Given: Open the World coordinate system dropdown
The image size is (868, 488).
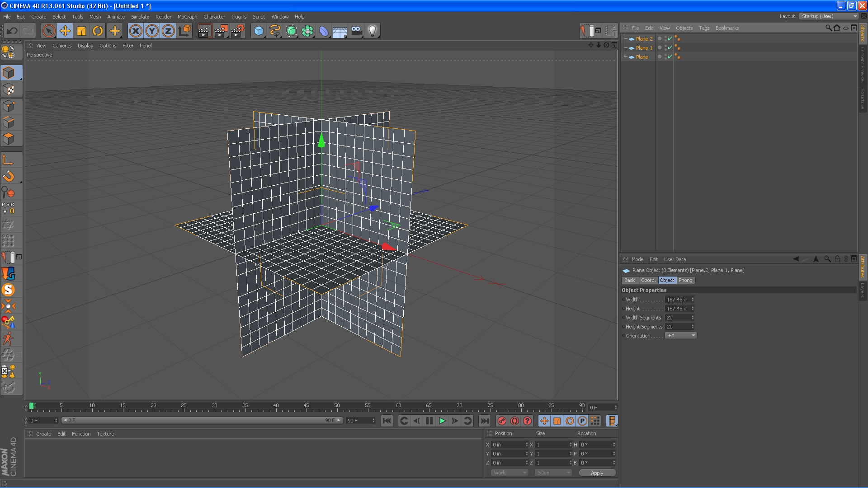Looking at the screenshot, I should [x=509, y=473].
